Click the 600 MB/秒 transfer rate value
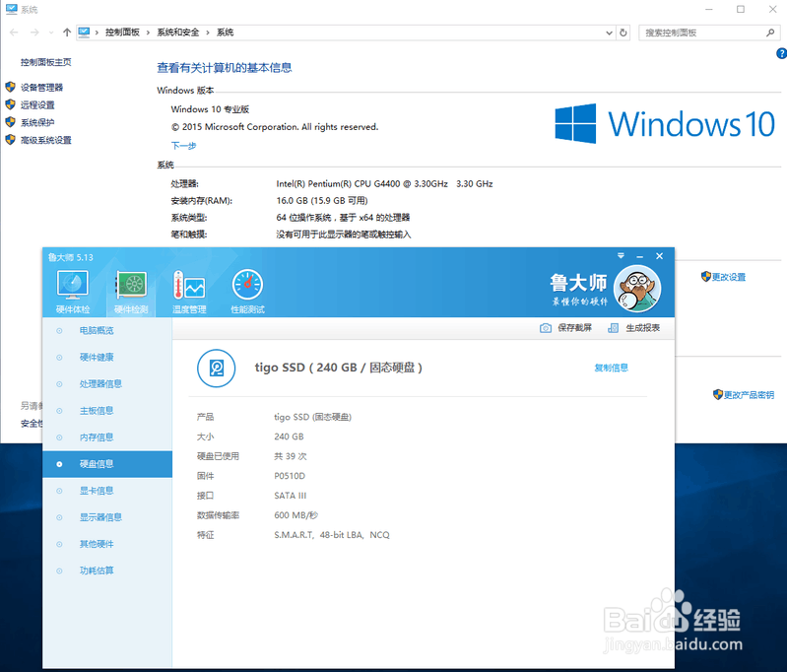 click(x=296, y=514)
